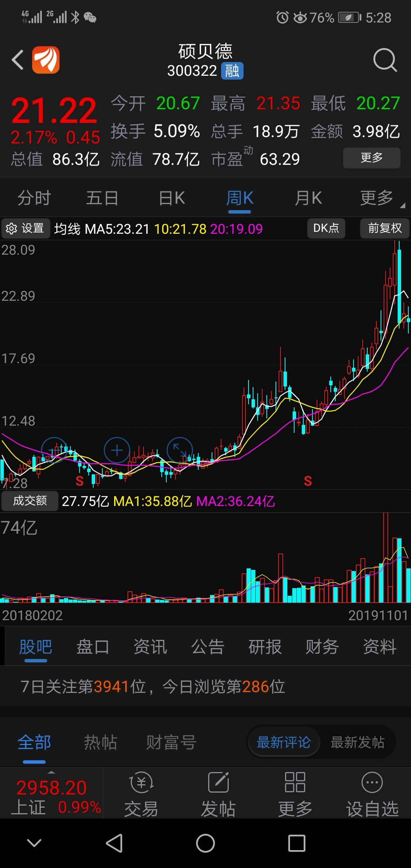
Task: Open the 股吧 forum tab
Action: click(x=35, y=647)
